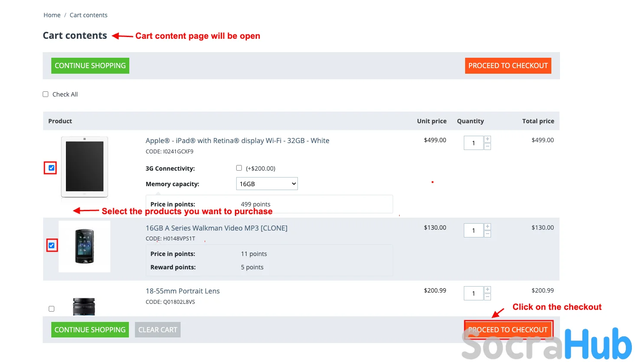Viewport: 644px width, 362px height.
Task: Click the Walkman product thumbnail image
Action: click(x=84, y=247)
